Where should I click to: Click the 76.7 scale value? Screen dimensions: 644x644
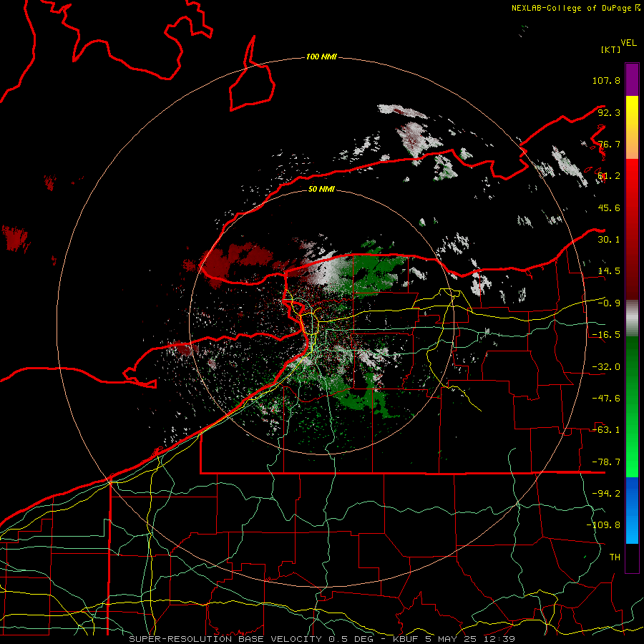coord(609,144)
